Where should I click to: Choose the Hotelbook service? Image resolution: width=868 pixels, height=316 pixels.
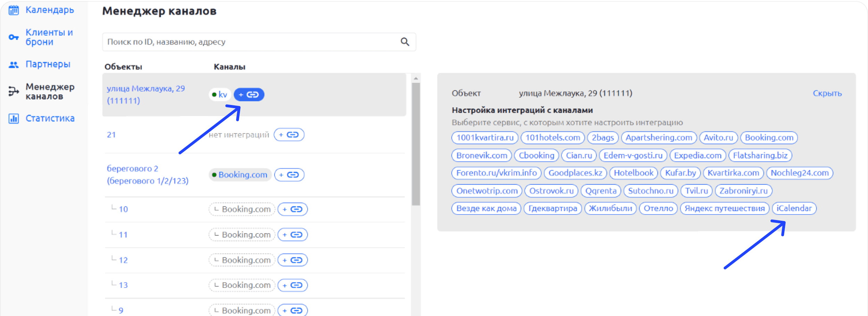(634, 173)
